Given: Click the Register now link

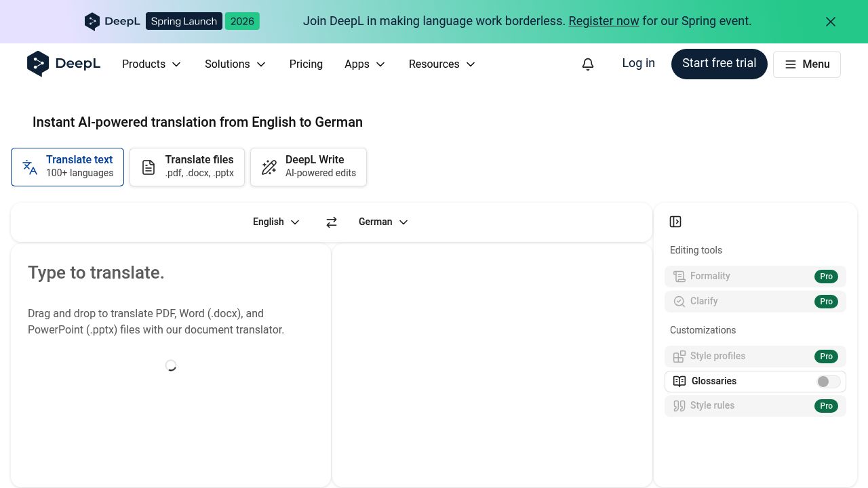Looking at the screenshot, I should [604, 21].
